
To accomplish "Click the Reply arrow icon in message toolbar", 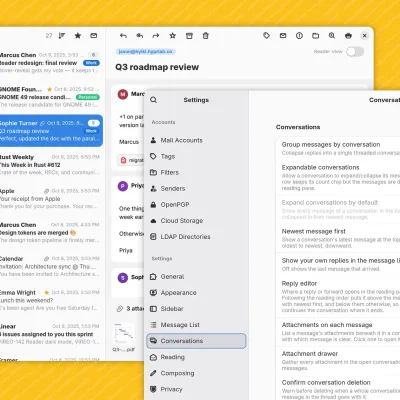I will coord(123,36).
